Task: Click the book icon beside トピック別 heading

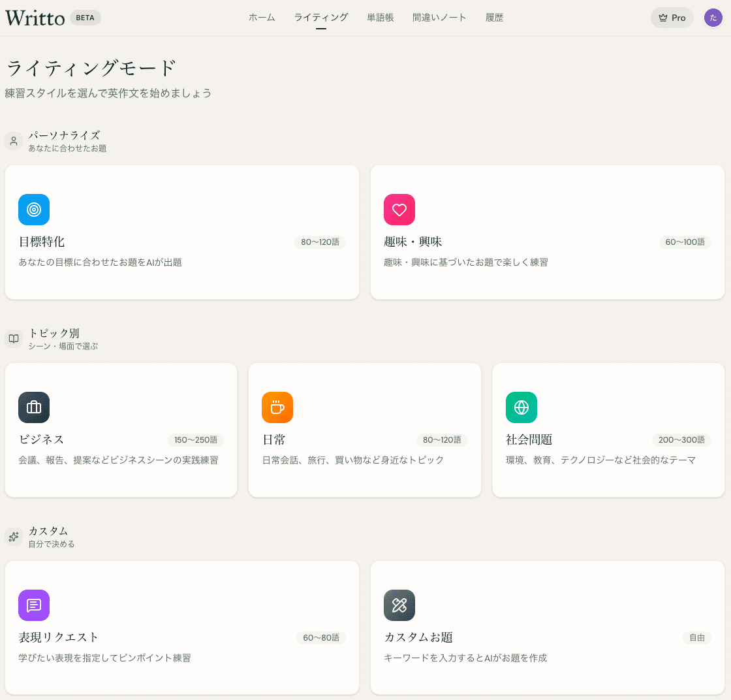Action: coord(14,338)
